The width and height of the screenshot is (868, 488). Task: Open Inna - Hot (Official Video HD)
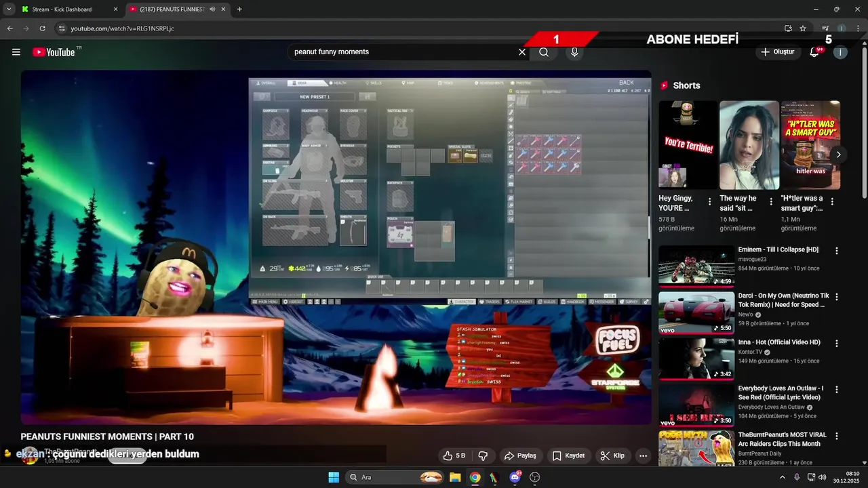coord(779,342)
